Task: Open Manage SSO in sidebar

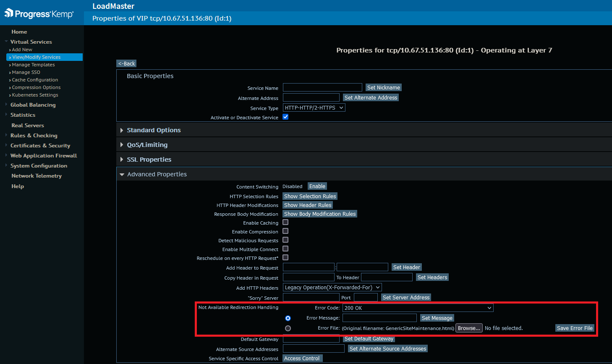Action: [26, 72]
